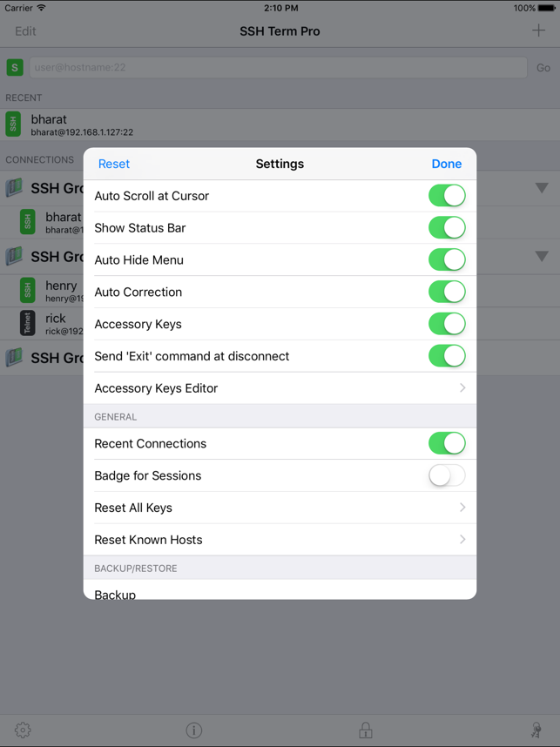Tap the black Telnet icon for rick
Viewport: 560px width, 747px height.
pyautogui.click(x=28, y=322)
